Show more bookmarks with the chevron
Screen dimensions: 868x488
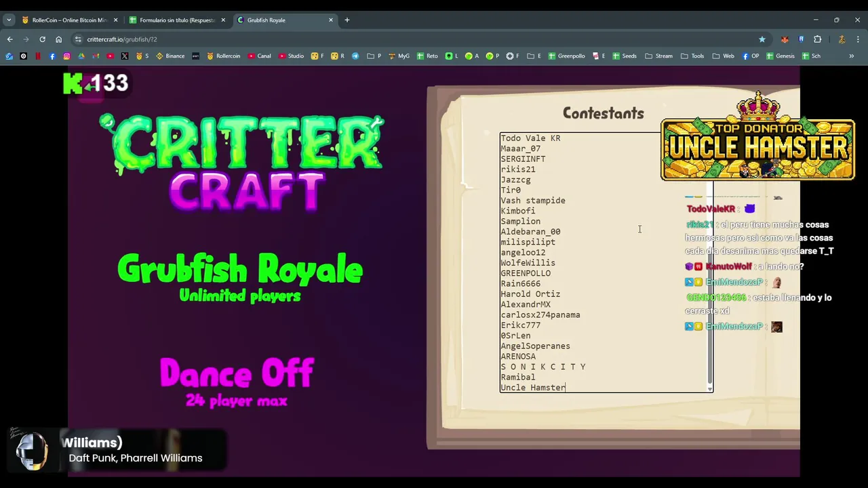point(851,56)
